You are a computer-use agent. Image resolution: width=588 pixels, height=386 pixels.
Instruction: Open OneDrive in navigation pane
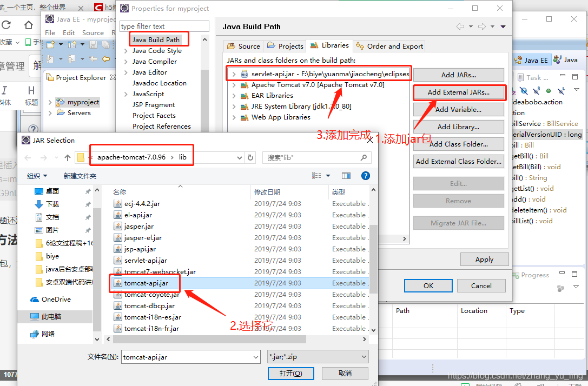tap(56, 300)
